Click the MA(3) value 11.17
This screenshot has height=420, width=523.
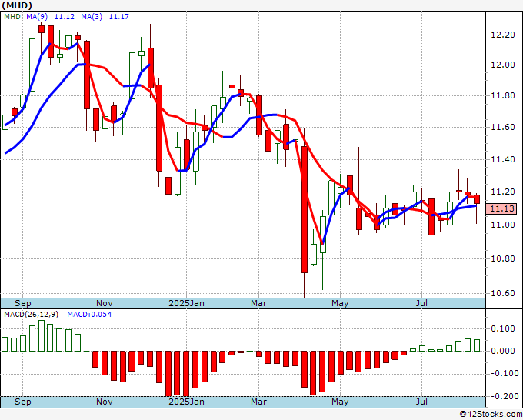[x=118, y=17]
